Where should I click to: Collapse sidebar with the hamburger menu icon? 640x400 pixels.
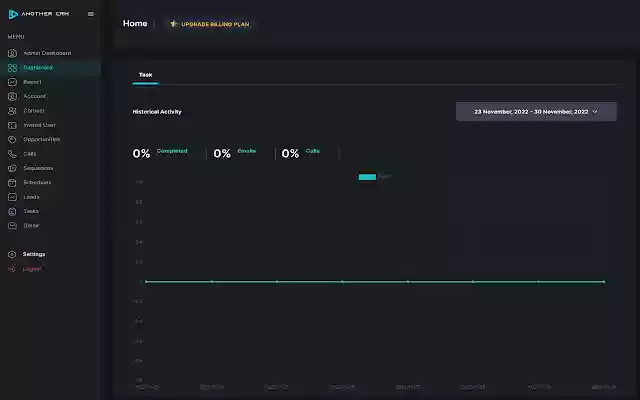pos(91,14)
